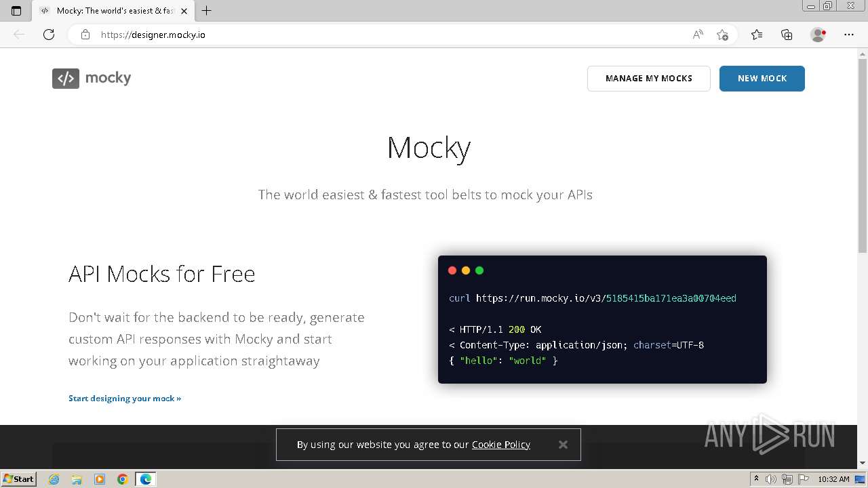The image size is (868, 488).
Task: Click the green terminal window dot
Action: click(479, 270)
